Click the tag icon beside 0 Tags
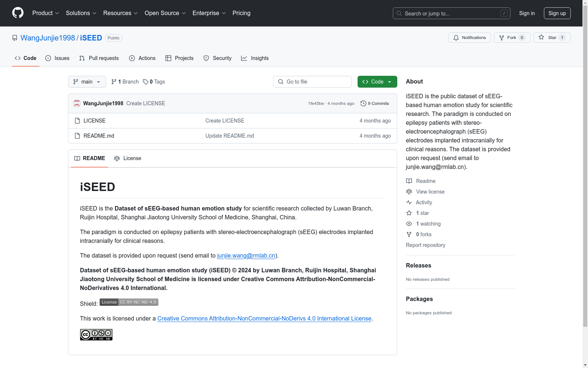The width and height of the screenshot is (588, 368). (146, 82)
